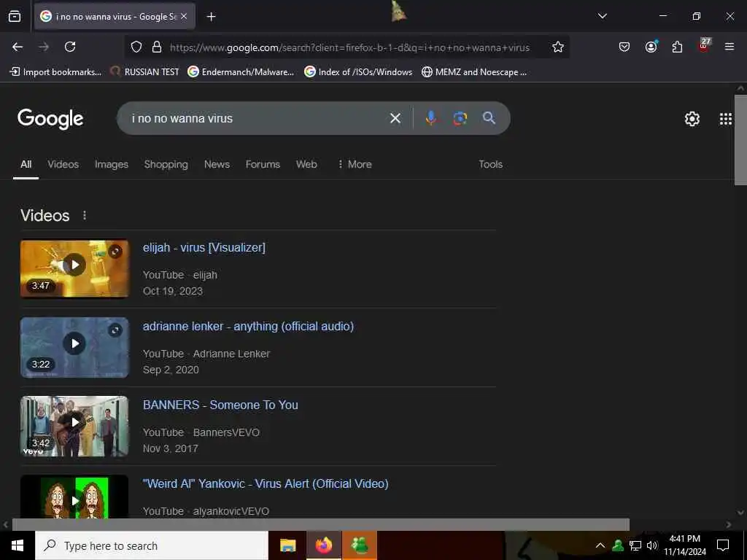This screenshot has width=747, height=560.
Task: Open 'adrianne lenker - anything' link
Action: (x=248, y=326)
